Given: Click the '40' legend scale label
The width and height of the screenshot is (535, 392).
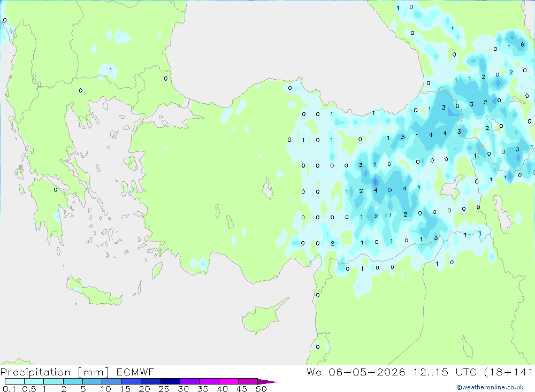Looking at the screenshot, I should [222, 389].
